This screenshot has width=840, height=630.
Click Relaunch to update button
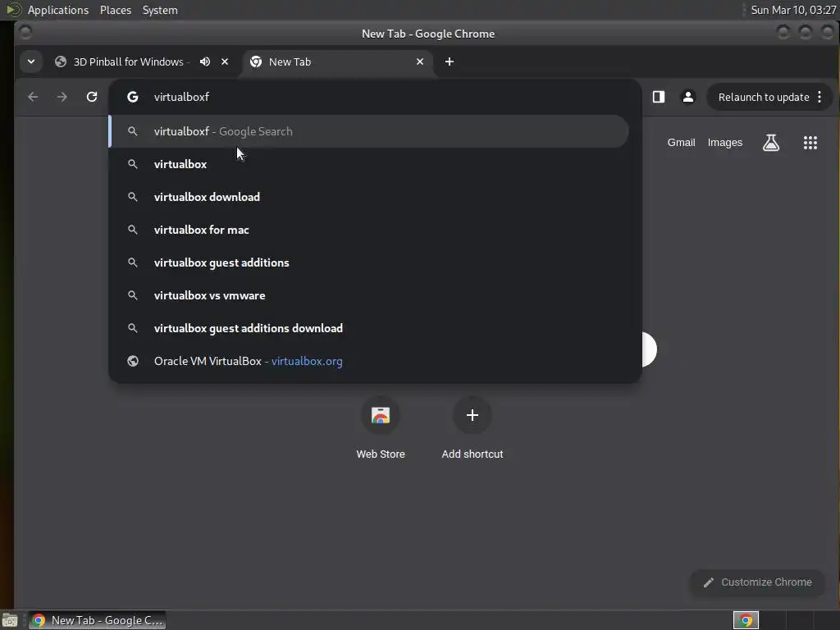[764, 97]
